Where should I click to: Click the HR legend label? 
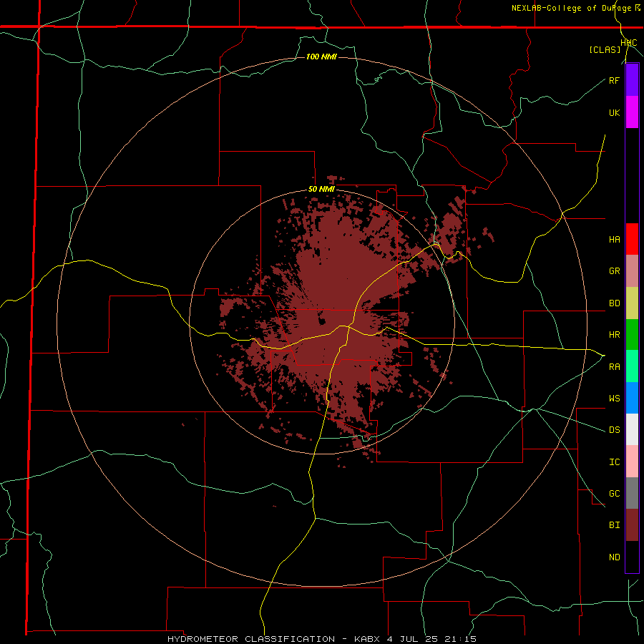coord(614,335)
